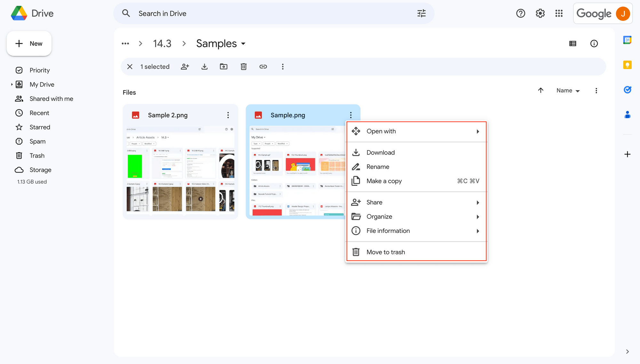The image size is (640, 364).
Task: Click the Download icon in toolbar
Action: pos(204,67)
